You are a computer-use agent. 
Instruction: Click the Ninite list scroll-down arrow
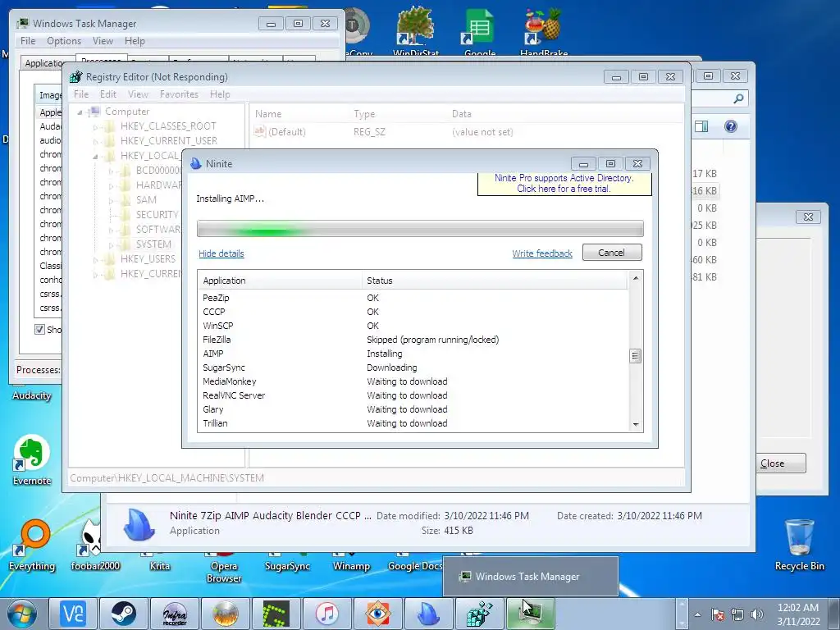(x=636, y=424)
